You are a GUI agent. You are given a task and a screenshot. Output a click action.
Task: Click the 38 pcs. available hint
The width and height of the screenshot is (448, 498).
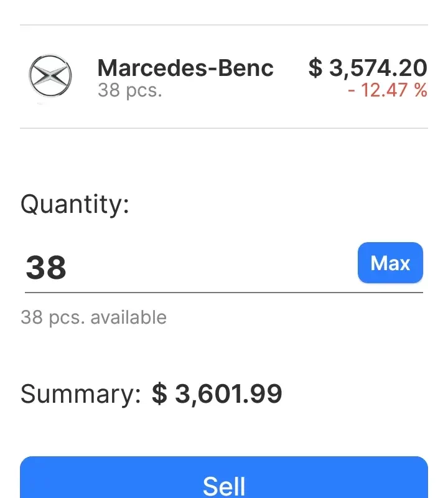pyautogui.click(x=93, y=317)
